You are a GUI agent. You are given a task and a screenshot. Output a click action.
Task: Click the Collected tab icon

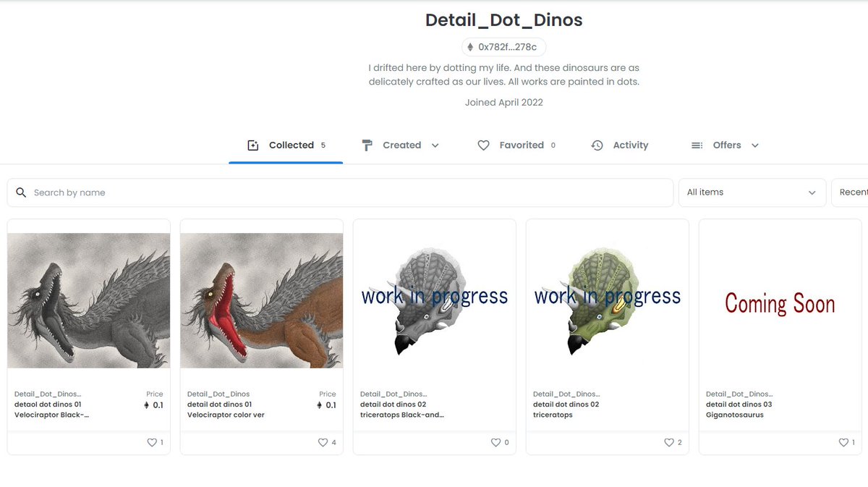coord(253,145)
